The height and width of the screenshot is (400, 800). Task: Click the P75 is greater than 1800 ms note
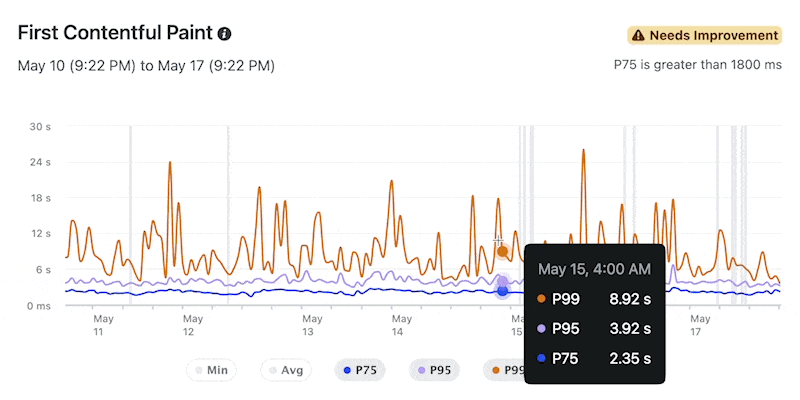696,66
